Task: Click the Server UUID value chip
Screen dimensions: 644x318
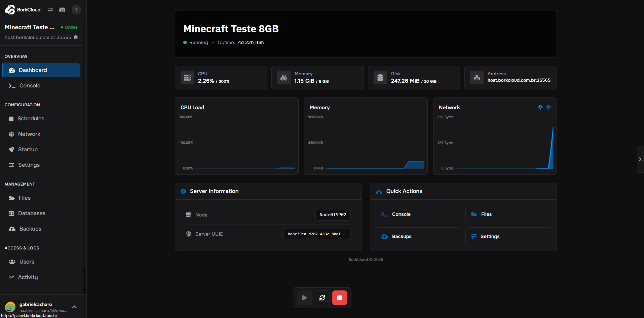Action: tap(316, 234)
